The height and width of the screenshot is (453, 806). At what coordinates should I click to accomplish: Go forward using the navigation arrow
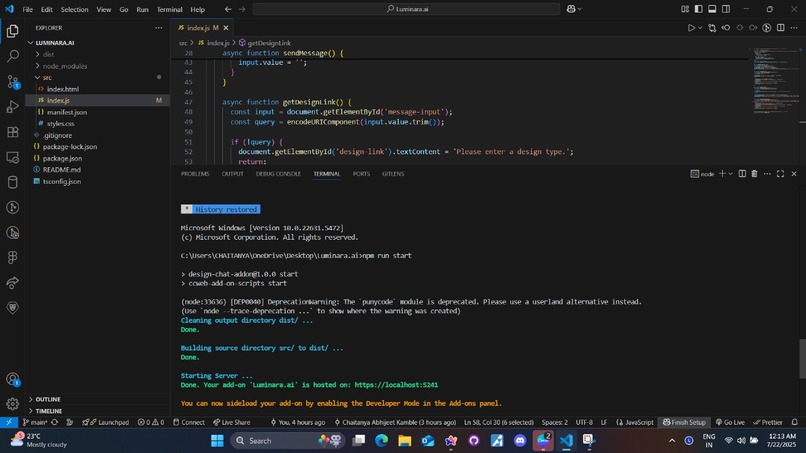[x=242, y=9]
